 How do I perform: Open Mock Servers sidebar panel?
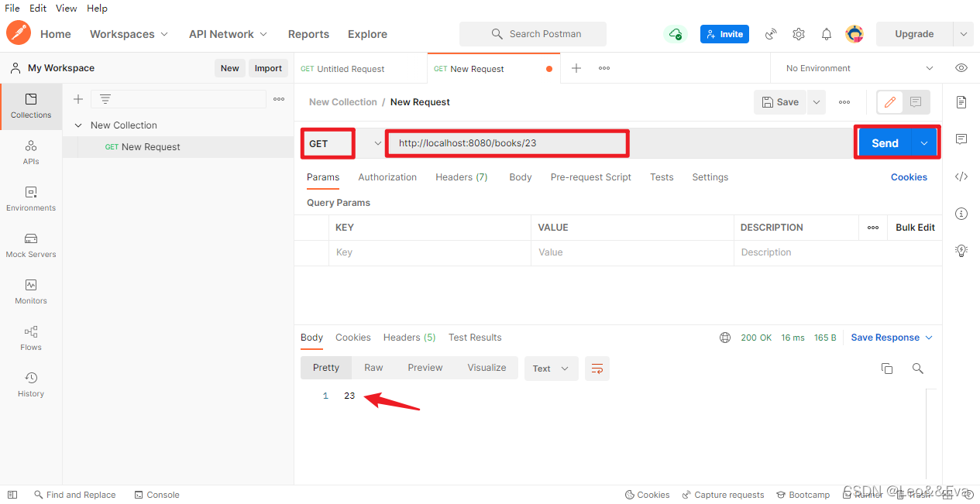tap(31, 245)
